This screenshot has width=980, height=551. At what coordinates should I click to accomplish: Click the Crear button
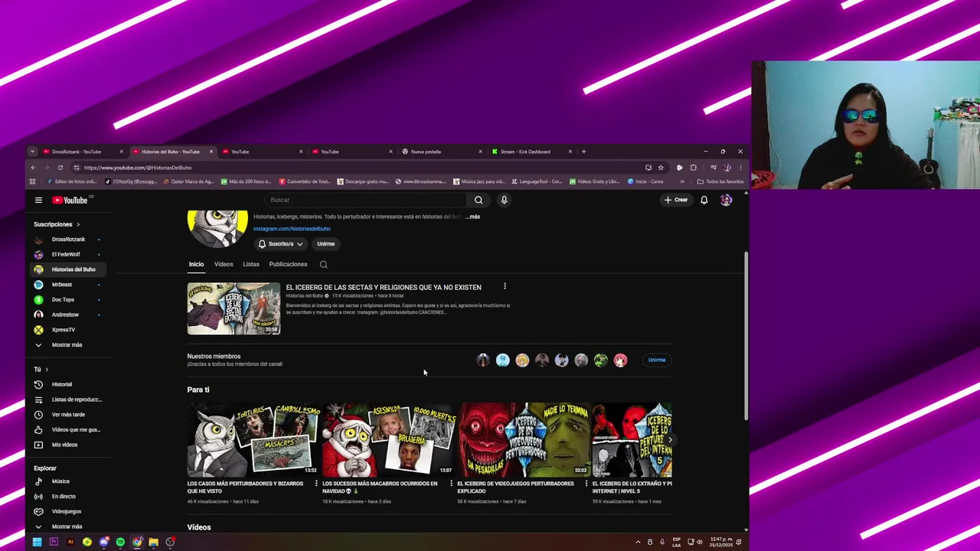676,200
